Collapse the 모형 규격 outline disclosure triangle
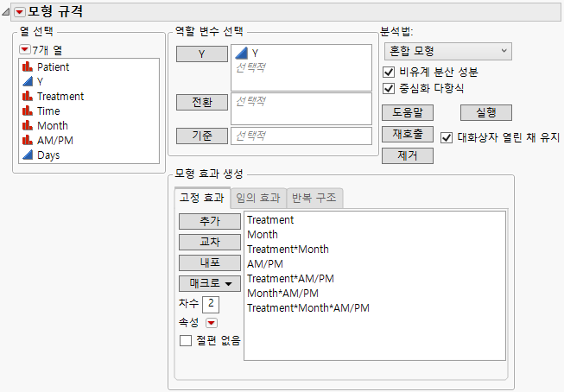 tap(6, 12)
